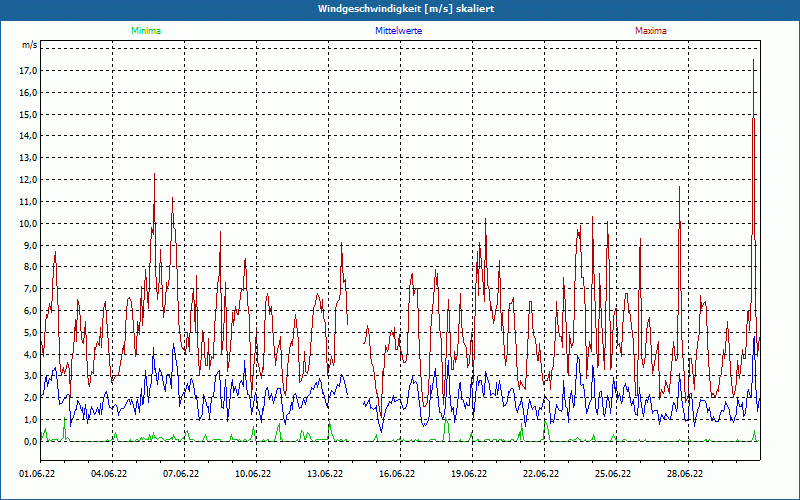The image size is (800, 500).
Task: Click the 25.06.22 date label
Action: click(613, 474)
